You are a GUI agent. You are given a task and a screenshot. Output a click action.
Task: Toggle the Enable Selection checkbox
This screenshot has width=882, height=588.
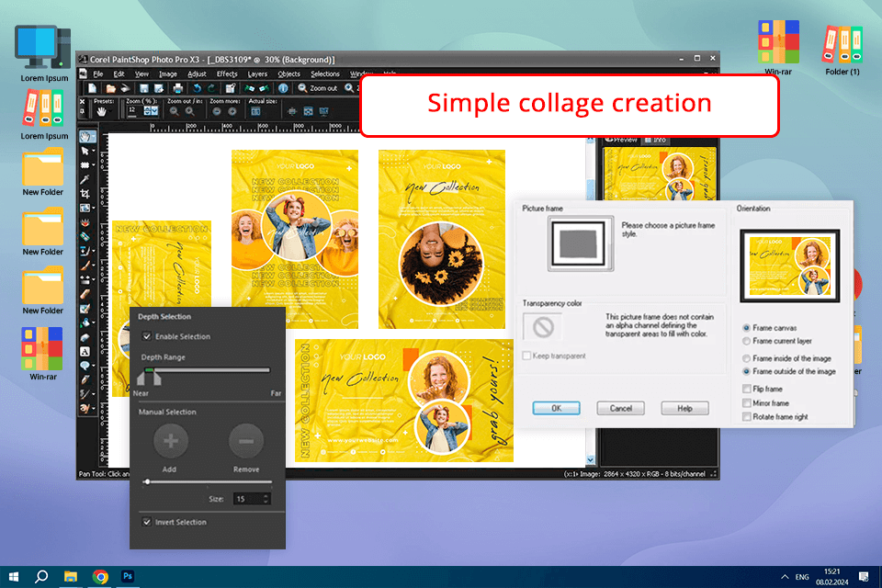coord(147,336)
